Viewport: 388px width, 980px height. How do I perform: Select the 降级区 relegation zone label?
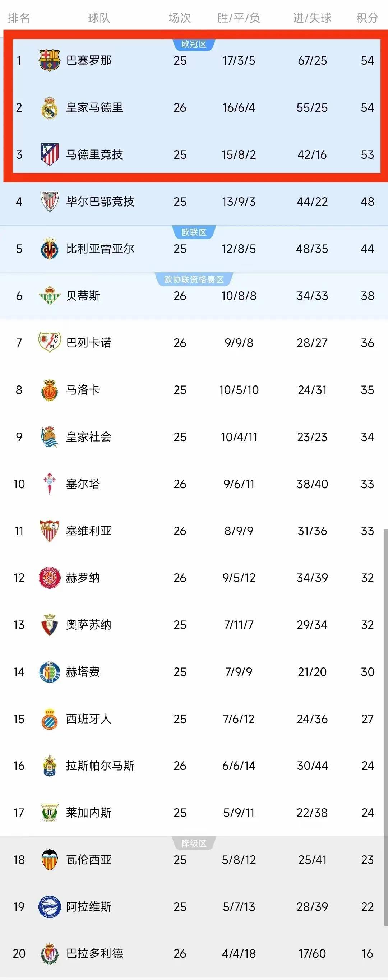point(194,843)
